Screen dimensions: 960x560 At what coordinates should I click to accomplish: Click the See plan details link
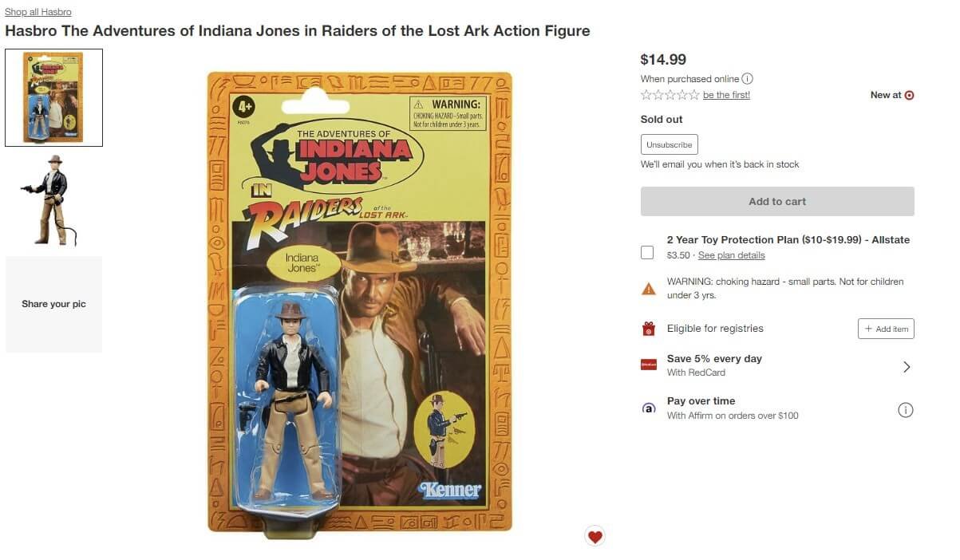pos(731,255)
